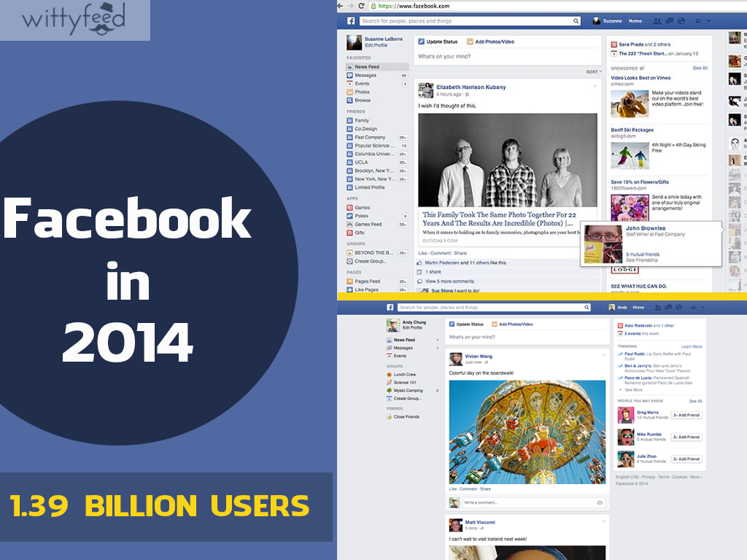Open Events in Andy's sidebar

[396, 356]
